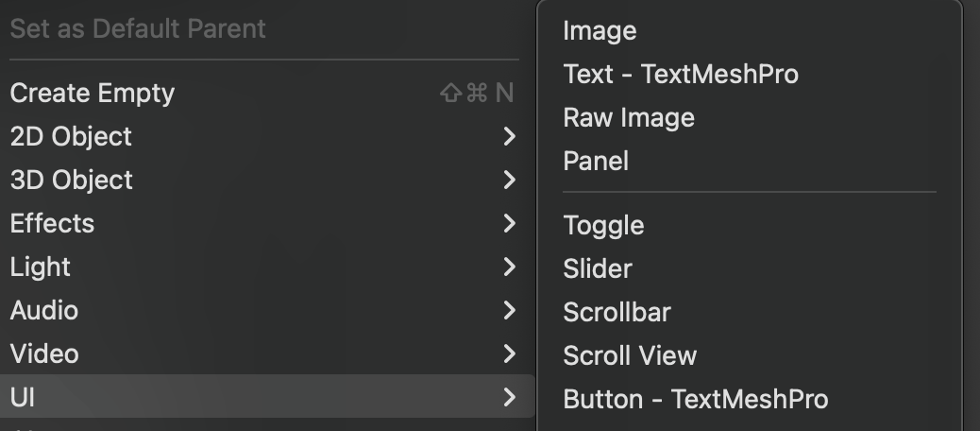Screen dimensions: 980x431
Task: Add a Panel UI element
Action: [x=596, y=162]
